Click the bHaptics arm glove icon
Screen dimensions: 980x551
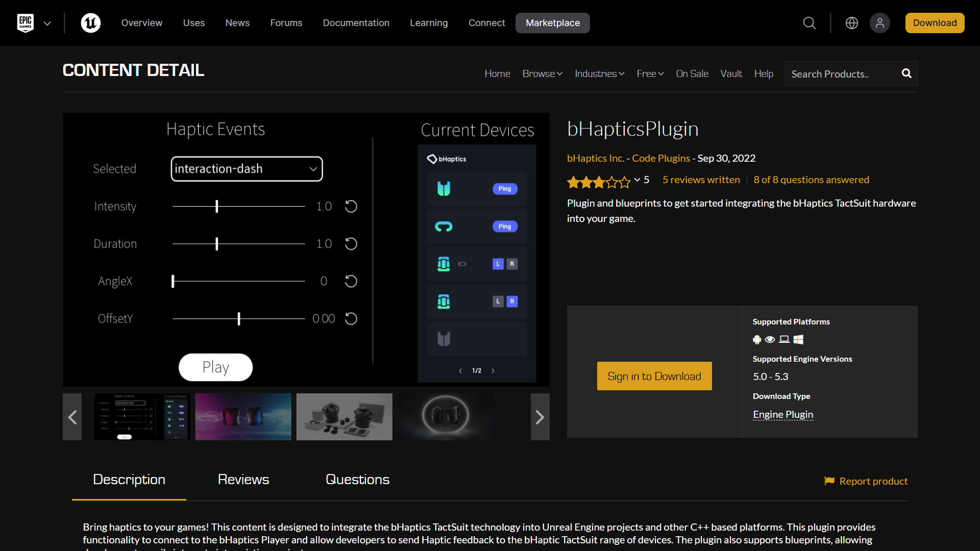[x=443, y=264]
